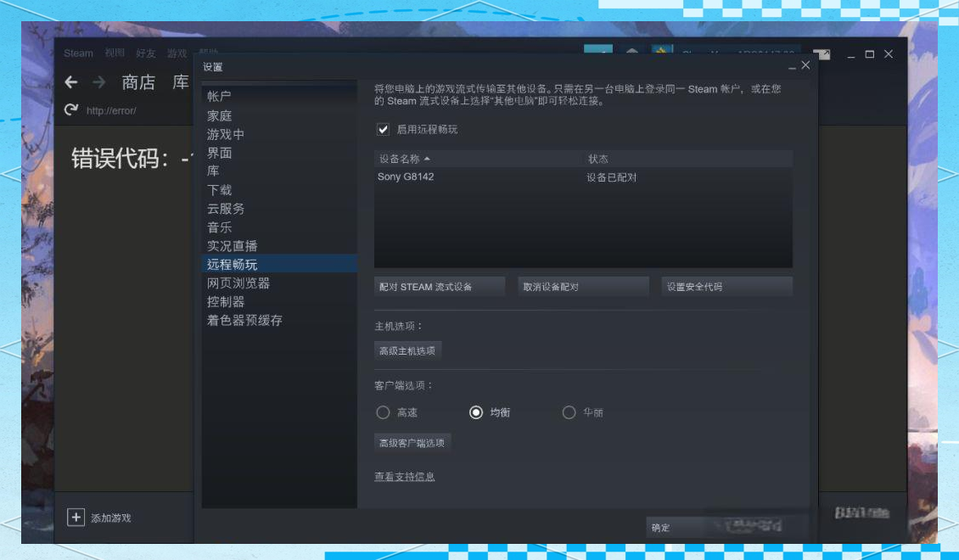Select the 高速 radio option
The image size is (959, 560).
(383, 412)
